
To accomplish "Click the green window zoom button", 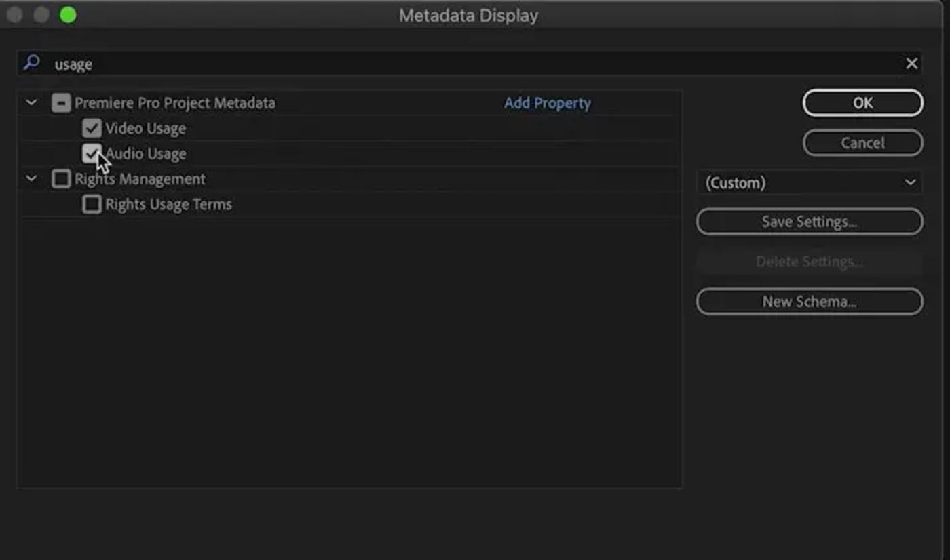I will (68, 15).
